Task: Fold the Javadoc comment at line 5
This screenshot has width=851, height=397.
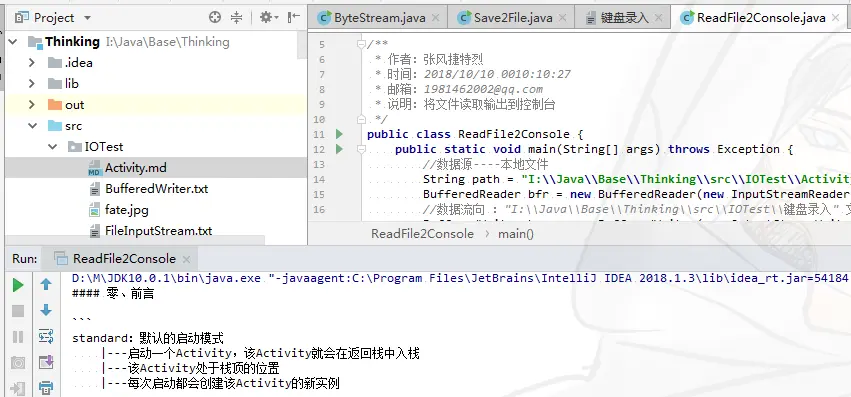Action: click(x=361, y=44)
